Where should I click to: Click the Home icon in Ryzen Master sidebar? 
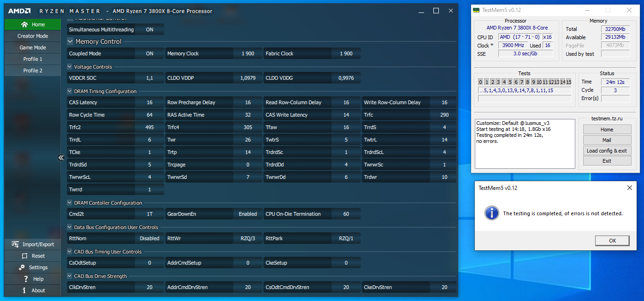click(x=24, y=24)
